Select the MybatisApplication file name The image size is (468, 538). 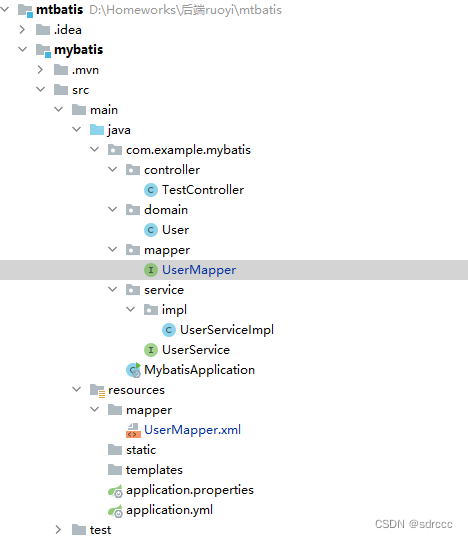pos(199,370)
